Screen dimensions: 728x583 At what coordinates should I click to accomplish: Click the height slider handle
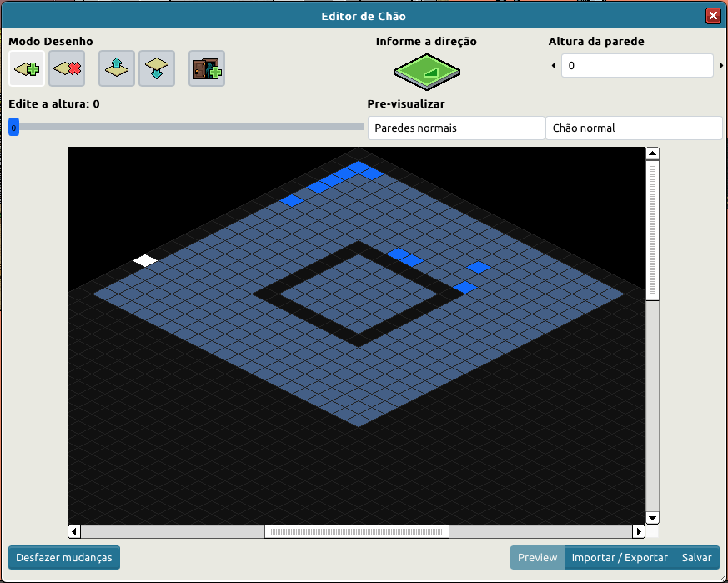(13, 128)
